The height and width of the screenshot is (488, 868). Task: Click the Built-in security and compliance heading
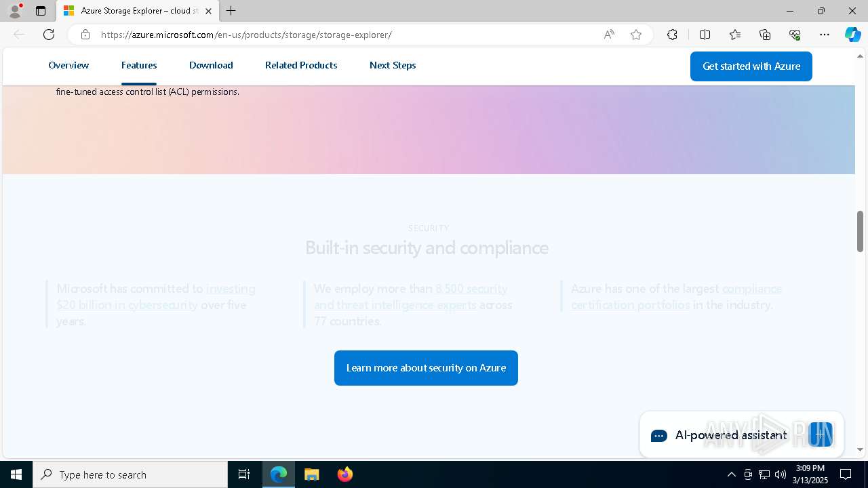[427, 248]
